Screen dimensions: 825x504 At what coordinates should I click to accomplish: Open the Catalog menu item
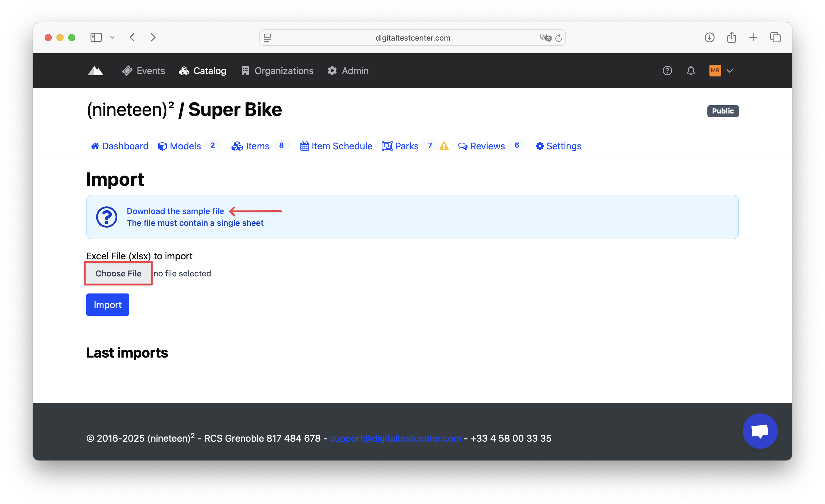(x=203, y=71)
